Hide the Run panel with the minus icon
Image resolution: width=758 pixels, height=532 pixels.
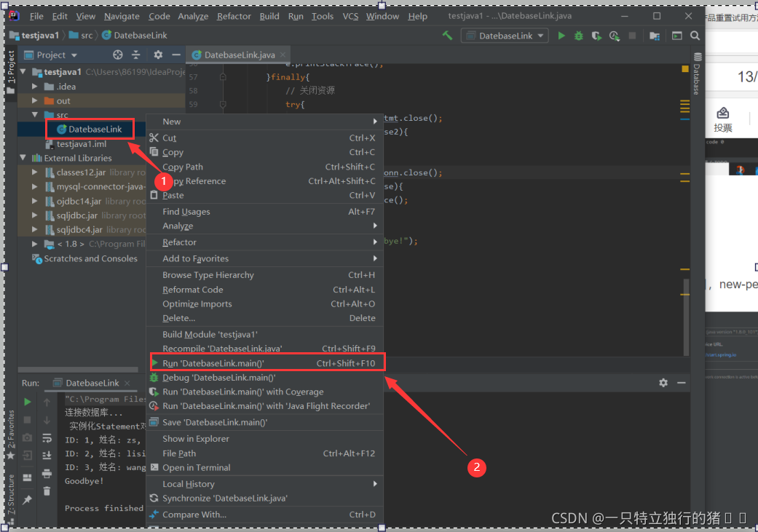pyautogui.click(x=681, y=383)
